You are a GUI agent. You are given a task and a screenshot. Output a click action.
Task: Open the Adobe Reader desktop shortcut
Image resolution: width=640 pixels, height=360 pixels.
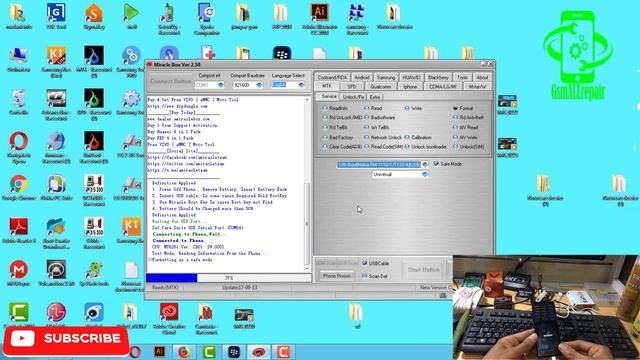point(18,231)
